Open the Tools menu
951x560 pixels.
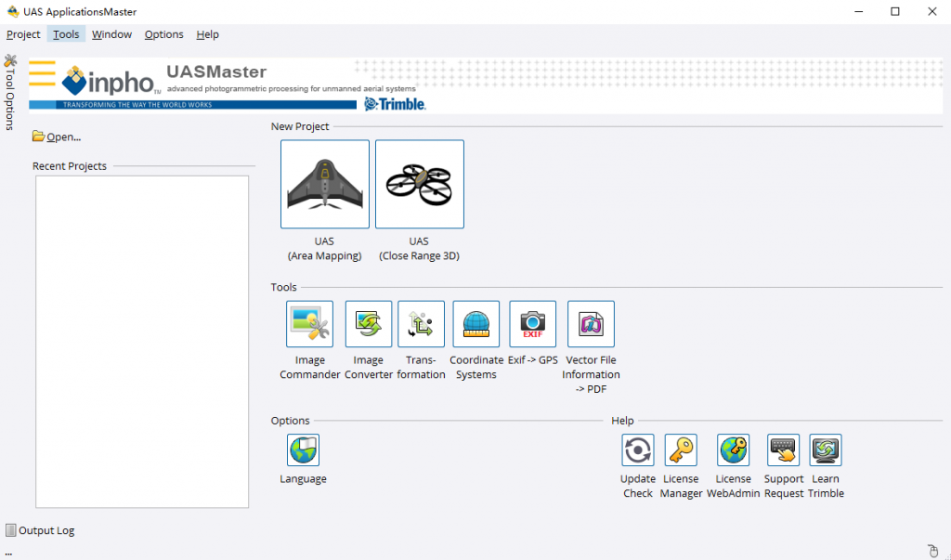pyautogui.click(x=66, y=34)
